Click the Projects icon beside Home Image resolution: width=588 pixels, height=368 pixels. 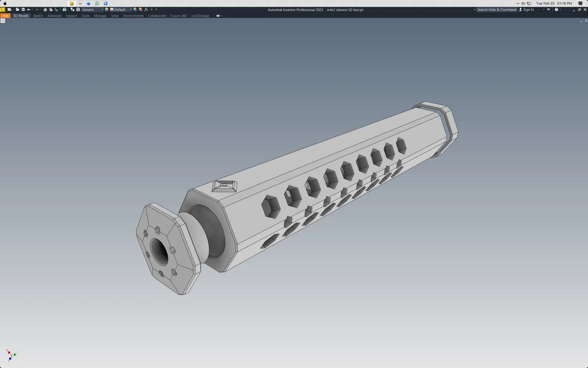tap(51, 10)
